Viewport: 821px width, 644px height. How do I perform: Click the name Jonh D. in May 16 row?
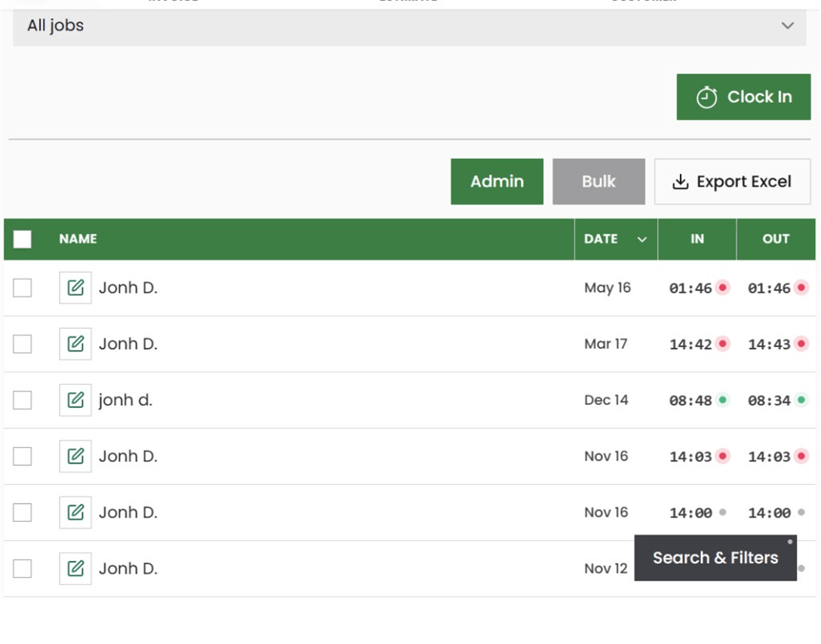[128, 288]
